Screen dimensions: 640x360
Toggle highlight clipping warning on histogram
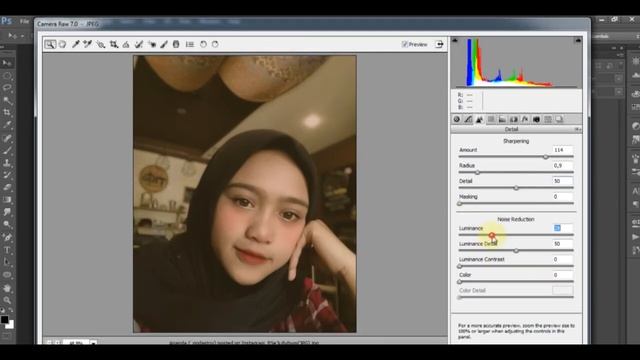[x=578, y=40]
